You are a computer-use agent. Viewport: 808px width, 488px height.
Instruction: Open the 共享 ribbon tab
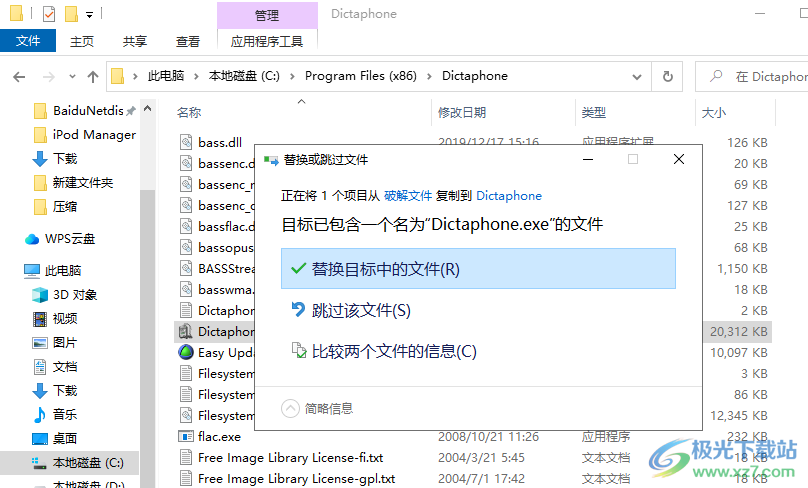[x=135, y=42]
